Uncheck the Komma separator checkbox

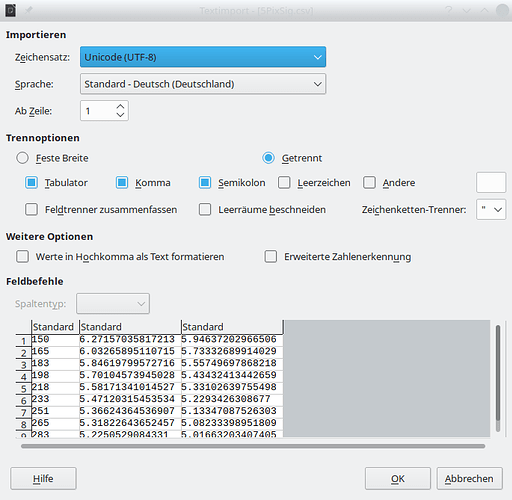(122, 183)
